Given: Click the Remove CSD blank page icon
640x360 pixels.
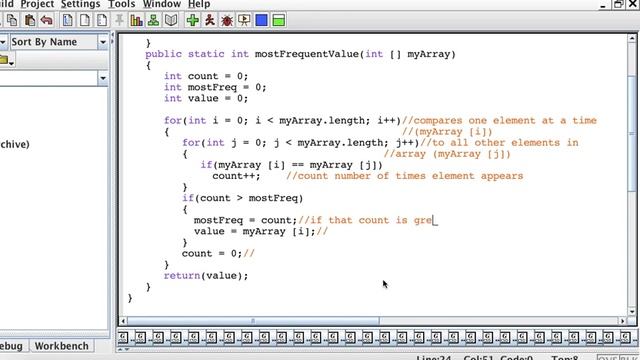Looking at the screenshot, I should 85,20.
